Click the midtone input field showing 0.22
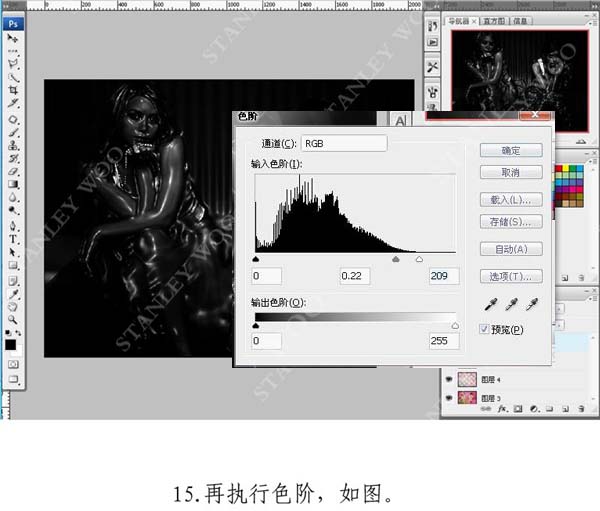This screenshot has width=600, height=511. click(357, 275)
